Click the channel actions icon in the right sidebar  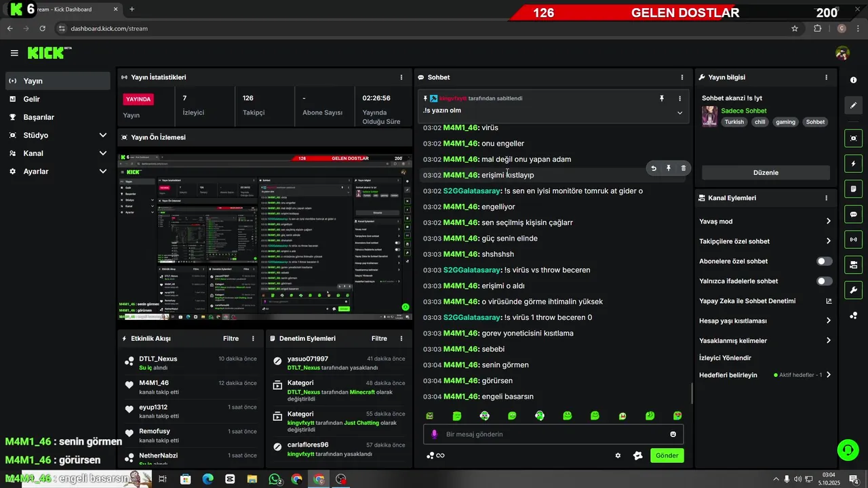click(853, 264)
